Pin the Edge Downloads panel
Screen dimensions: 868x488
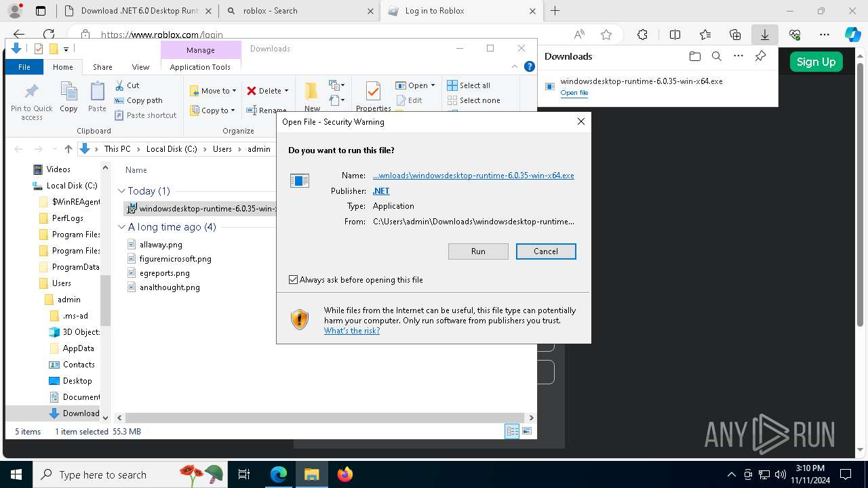tap(761, 56)
